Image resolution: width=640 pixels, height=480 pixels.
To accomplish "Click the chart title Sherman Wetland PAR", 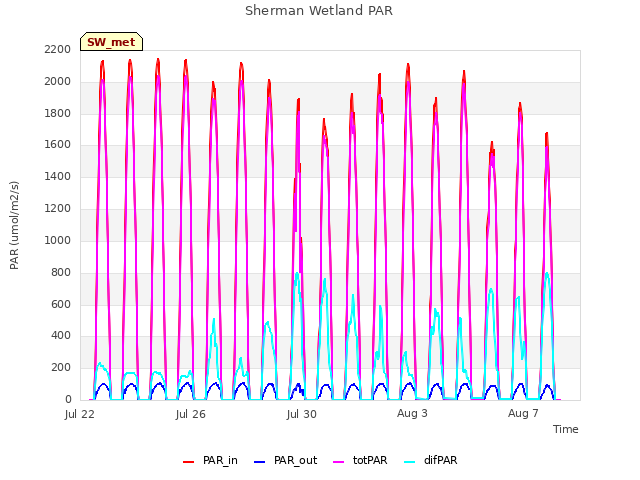I will (319, 10).
